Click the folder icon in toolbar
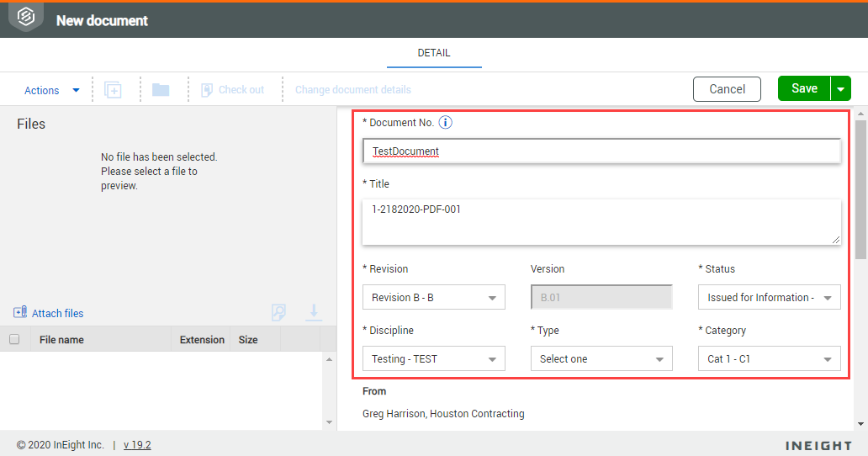 click(x=160, y=90)
